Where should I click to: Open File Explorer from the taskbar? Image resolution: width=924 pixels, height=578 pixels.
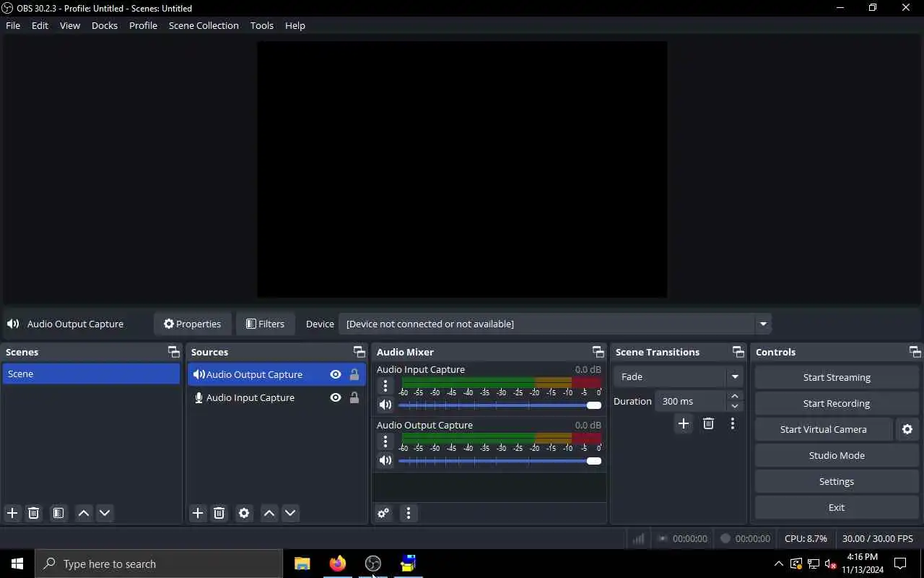(x=302, y=564)
